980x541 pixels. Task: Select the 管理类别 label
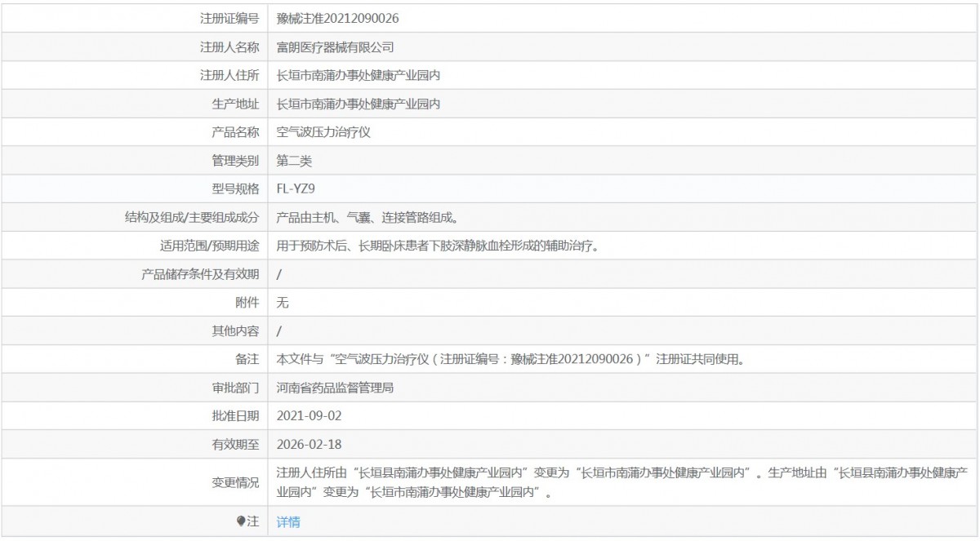pos(235,161)
